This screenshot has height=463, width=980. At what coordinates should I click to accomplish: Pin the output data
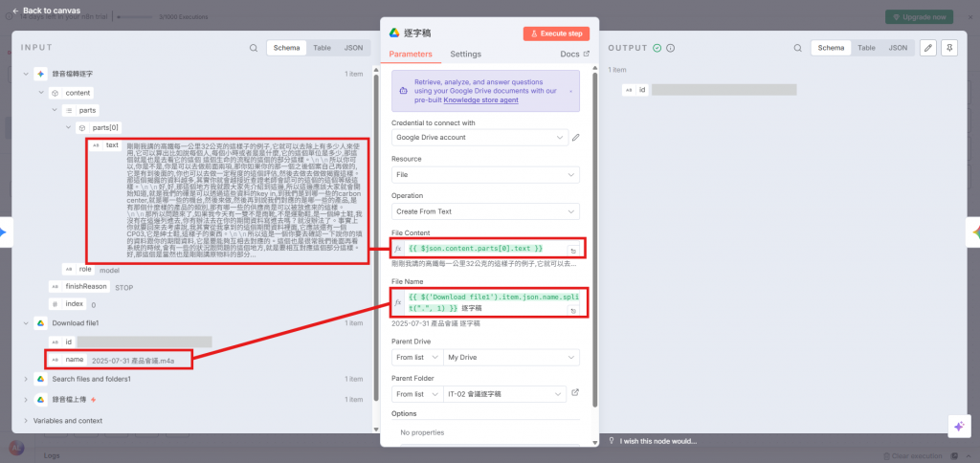948,48
